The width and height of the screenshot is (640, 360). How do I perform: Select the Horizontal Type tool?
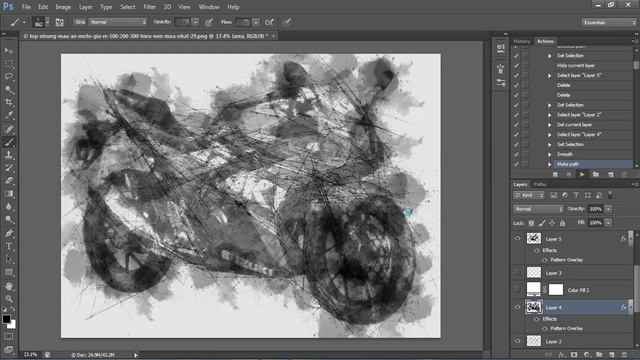point(9,247)
